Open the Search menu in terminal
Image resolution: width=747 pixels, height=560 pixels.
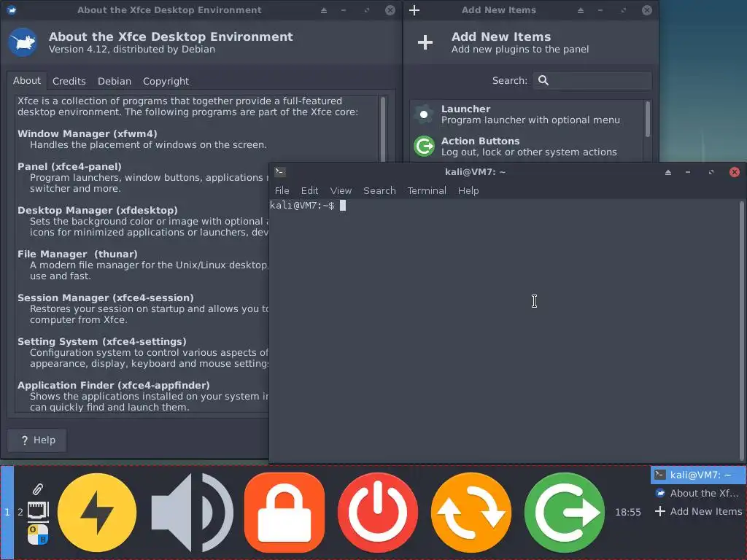click(x=379, y=190)
